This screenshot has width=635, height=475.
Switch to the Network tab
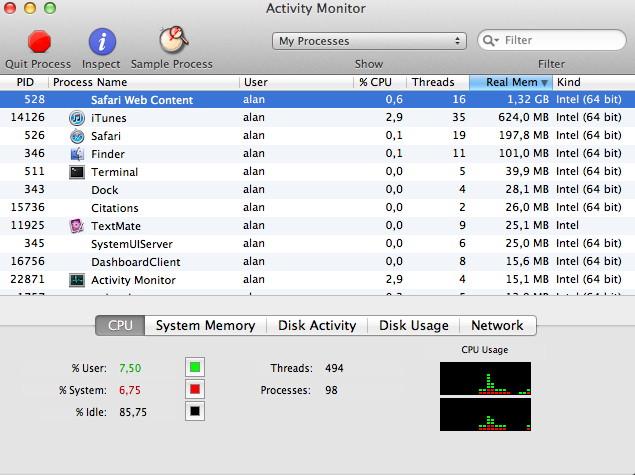click(497, 326)
